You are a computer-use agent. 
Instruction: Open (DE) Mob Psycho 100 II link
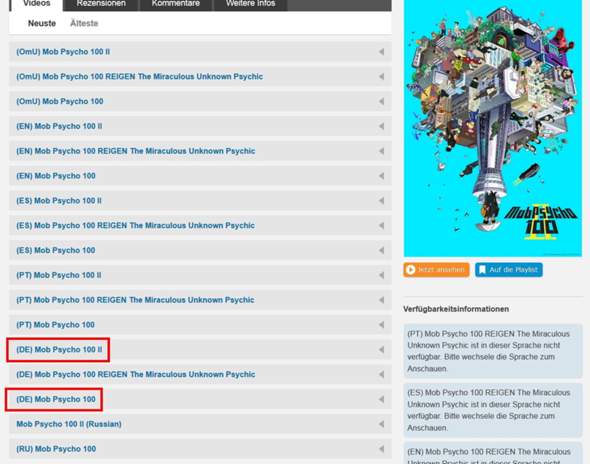tap(59, 350)
